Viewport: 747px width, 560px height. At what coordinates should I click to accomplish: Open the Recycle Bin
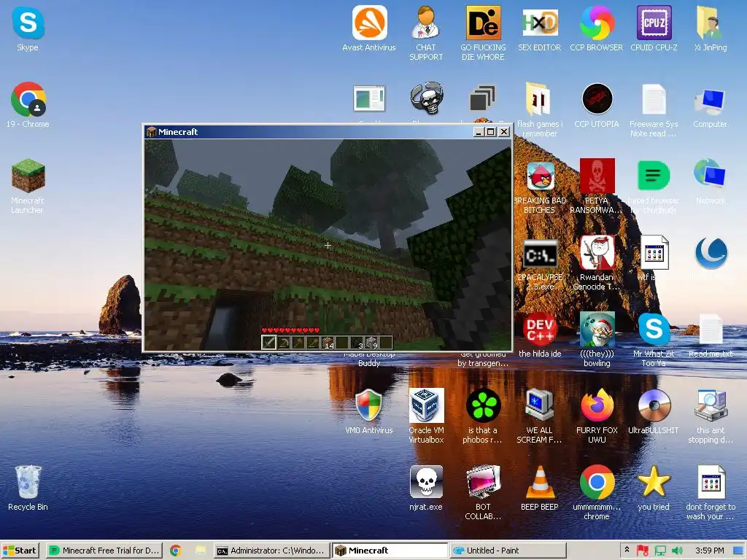[x=28, y=488]
